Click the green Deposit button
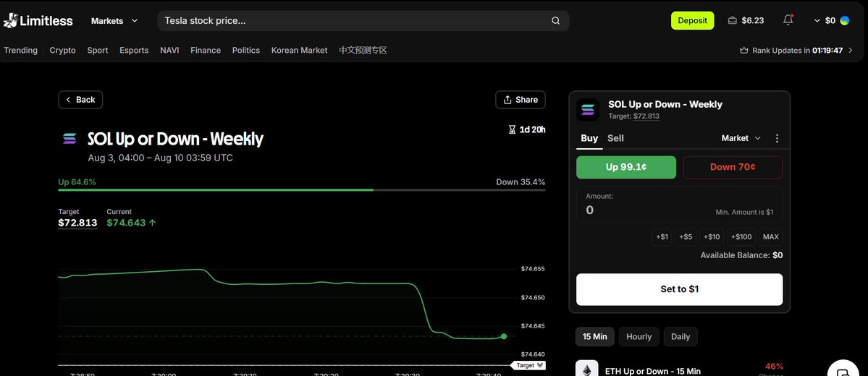The height and width of the screenshot is (376, 868). (693, 20)
